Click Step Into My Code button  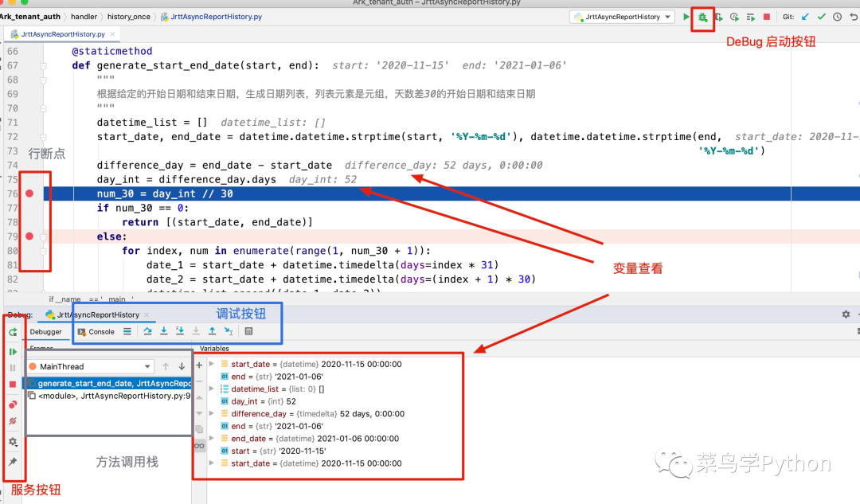(180, 331)
